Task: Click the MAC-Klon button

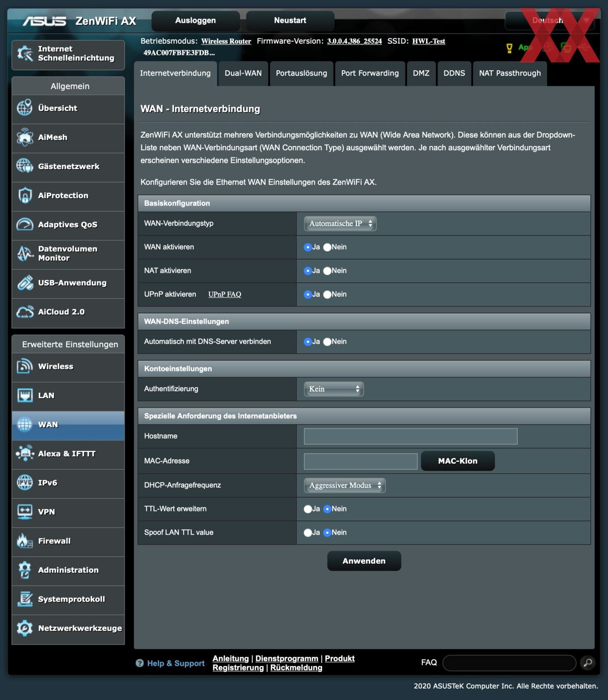Action: pos(458,461)
